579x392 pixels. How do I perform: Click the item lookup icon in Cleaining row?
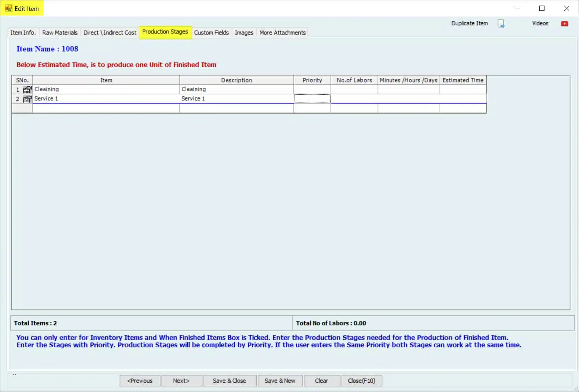point(27,90)
